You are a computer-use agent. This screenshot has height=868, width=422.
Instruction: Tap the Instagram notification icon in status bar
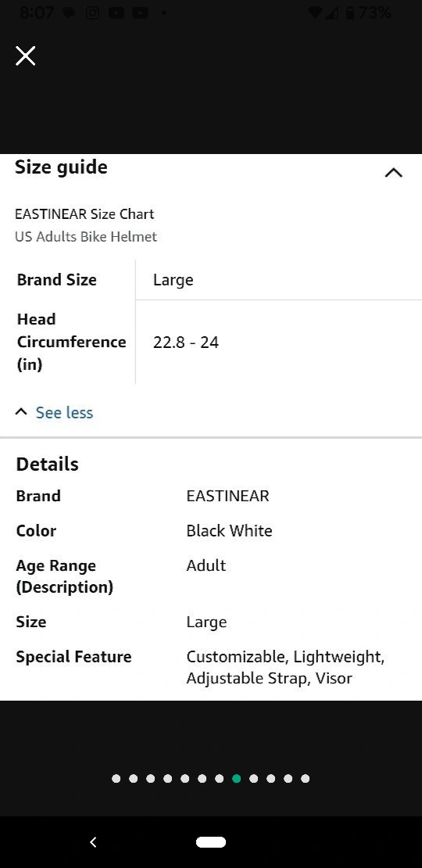tap(92, 13)
